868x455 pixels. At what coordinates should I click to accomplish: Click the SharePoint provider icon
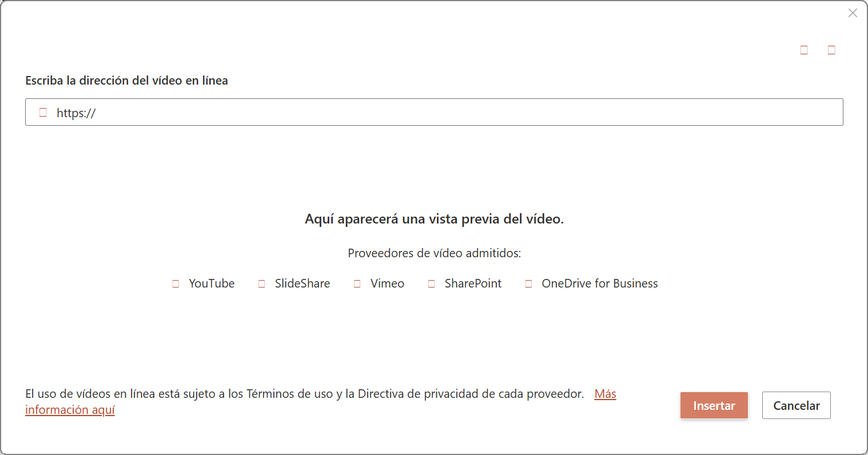tap(432, 284)
